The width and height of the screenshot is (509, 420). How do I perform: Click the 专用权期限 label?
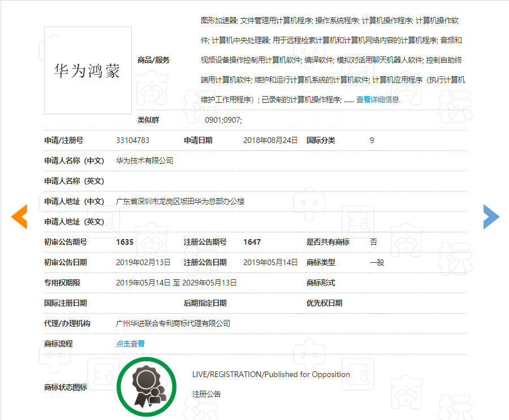[62, 283]
